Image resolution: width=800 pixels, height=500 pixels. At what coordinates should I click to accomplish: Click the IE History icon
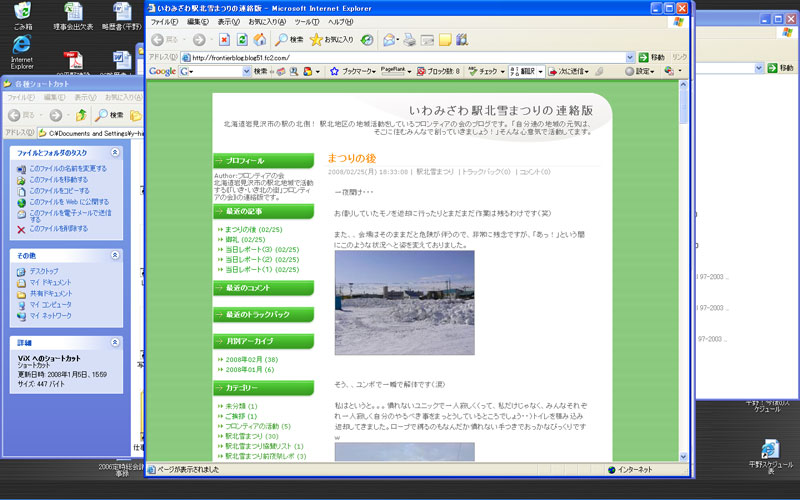pyautogui.click(x=367, y=39)
